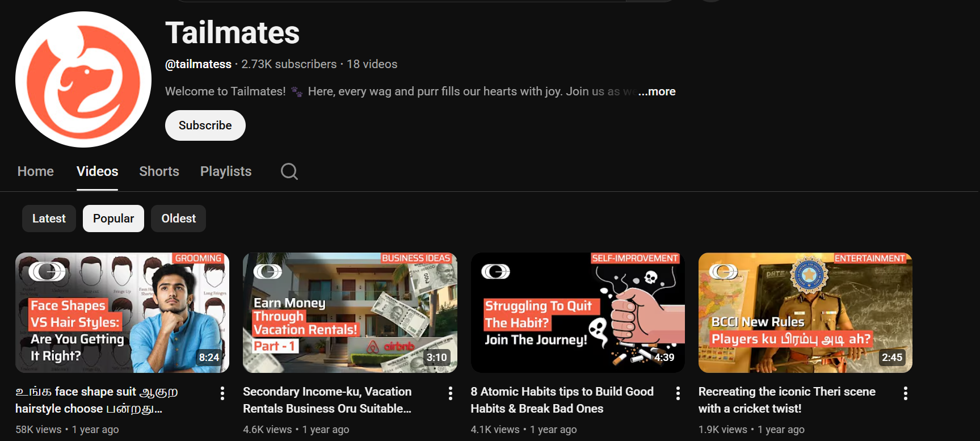Switch to the Shorts tab
Screen dimensions: 980x441
coord(159,171)
